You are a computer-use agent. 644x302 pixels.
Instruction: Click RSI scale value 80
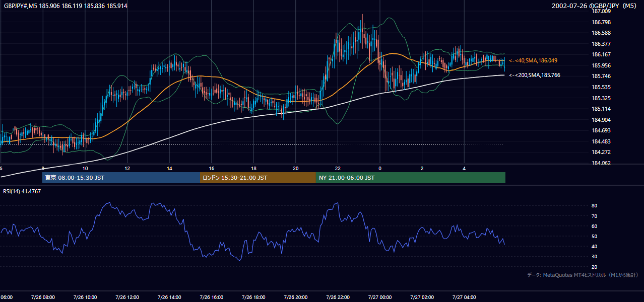coord(595,206)
